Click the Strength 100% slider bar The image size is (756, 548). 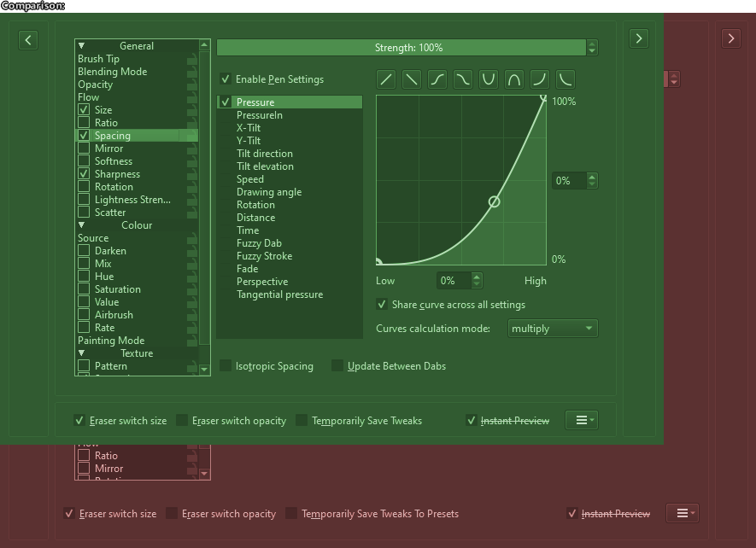tap(401, 48)
